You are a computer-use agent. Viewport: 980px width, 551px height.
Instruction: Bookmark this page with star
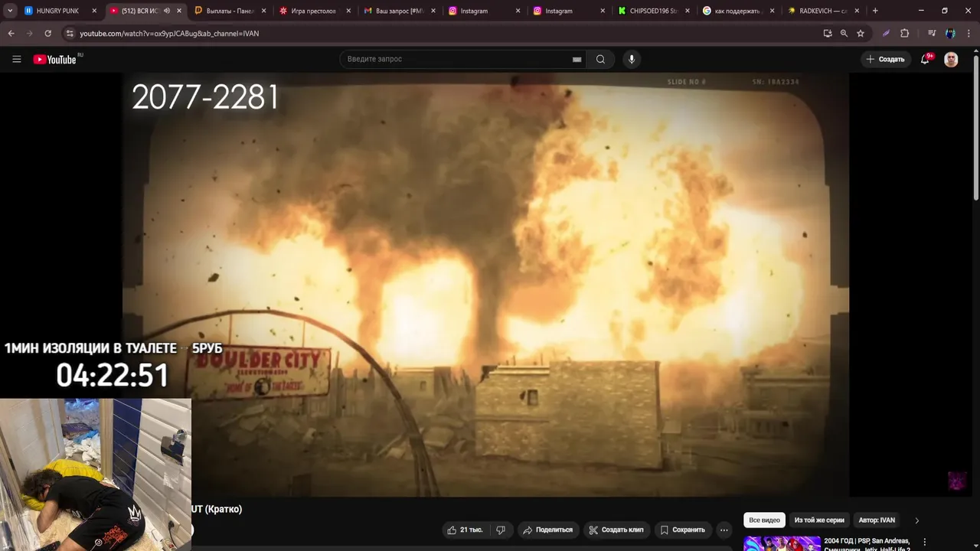pos(861,34)
